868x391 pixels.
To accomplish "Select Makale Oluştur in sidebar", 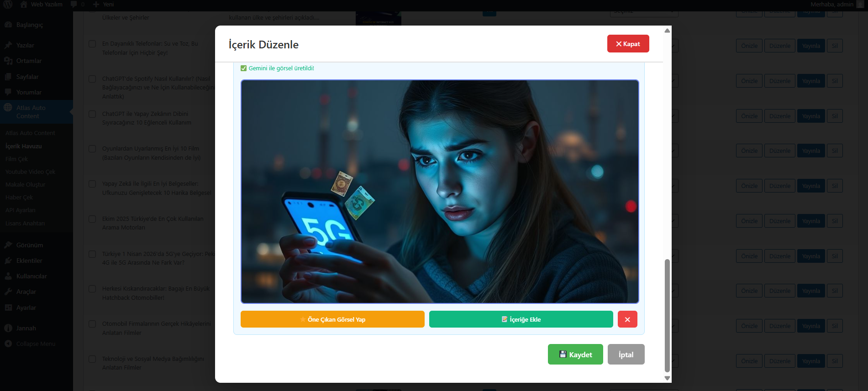I will coord(25,184).
